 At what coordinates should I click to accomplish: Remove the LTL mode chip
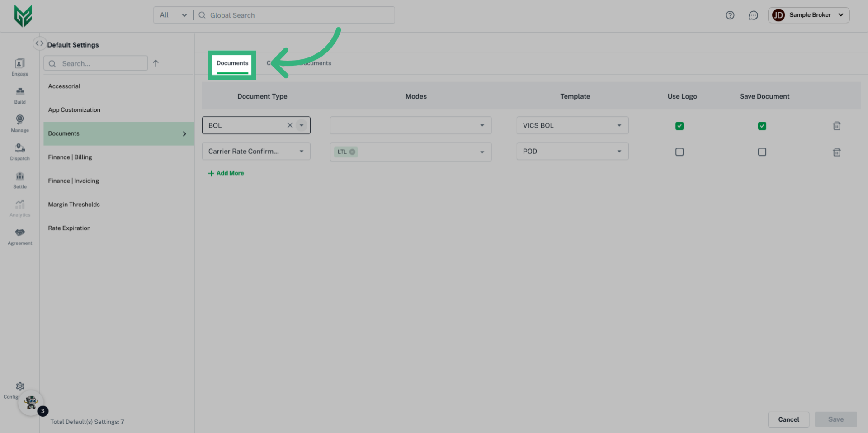coord(353,152)
